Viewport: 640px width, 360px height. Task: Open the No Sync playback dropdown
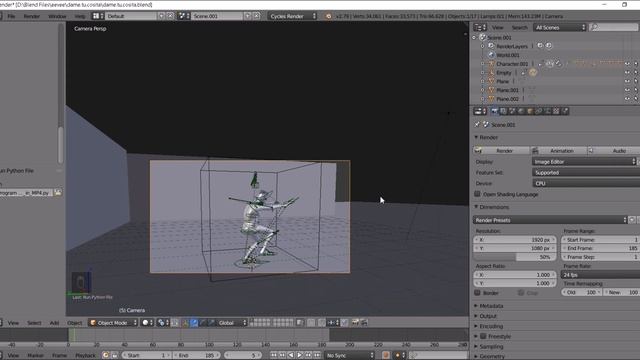(350, 356)
